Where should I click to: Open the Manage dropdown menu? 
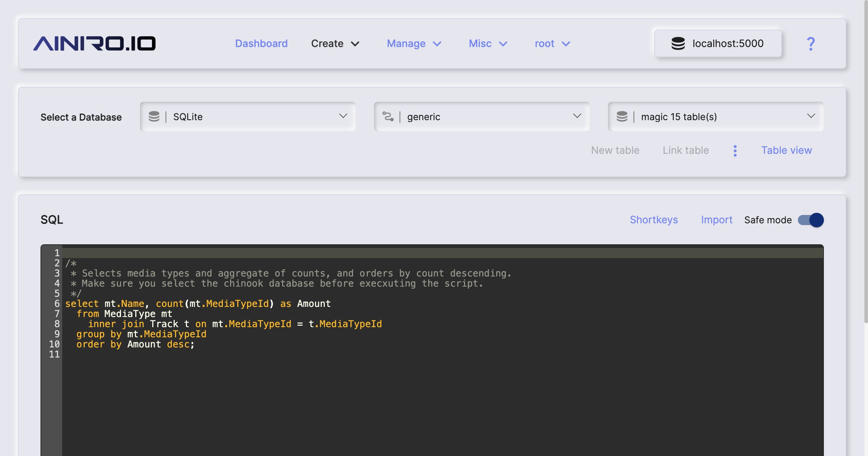click(x=413, y=42)
